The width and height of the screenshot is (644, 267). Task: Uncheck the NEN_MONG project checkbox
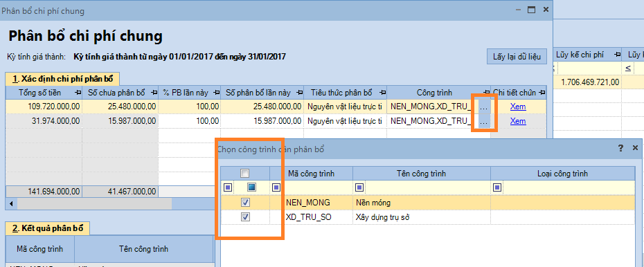[x=246, y=202]
